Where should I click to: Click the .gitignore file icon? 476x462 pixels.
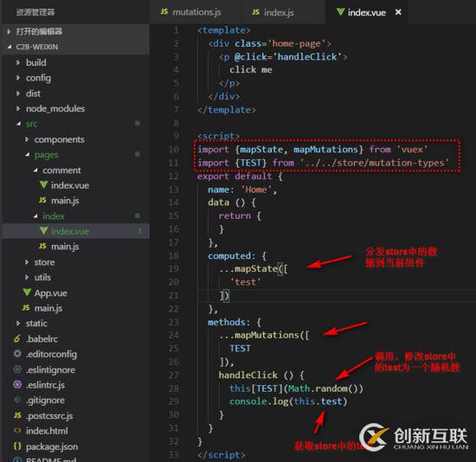(17, 400)
